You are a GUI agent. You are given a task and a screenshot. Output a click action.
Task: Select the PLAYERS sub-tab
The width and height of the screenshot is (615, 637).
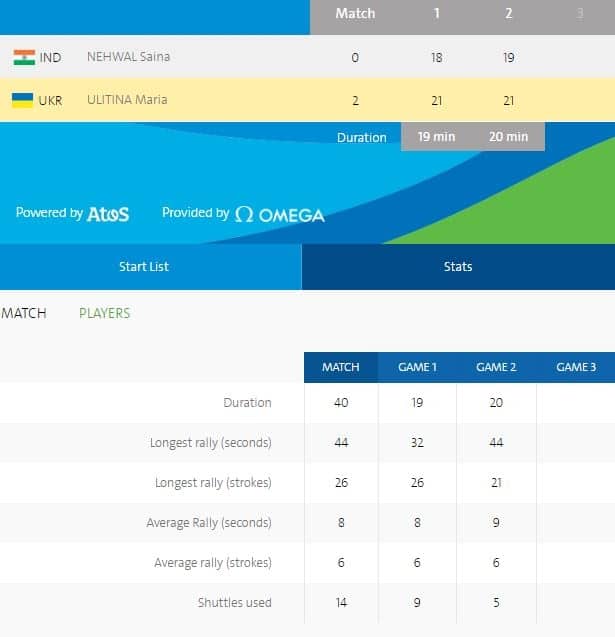coord(105,313)
